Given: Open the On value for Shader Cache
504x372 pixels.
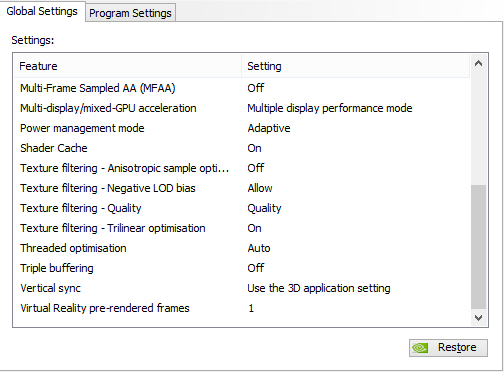Looking at the screenshot, I should point(254,148).
